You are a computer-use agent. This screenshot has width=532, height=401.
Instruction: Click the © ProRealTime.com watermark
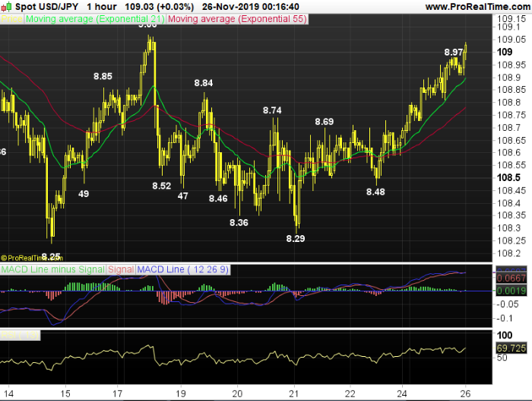[33, 257]
